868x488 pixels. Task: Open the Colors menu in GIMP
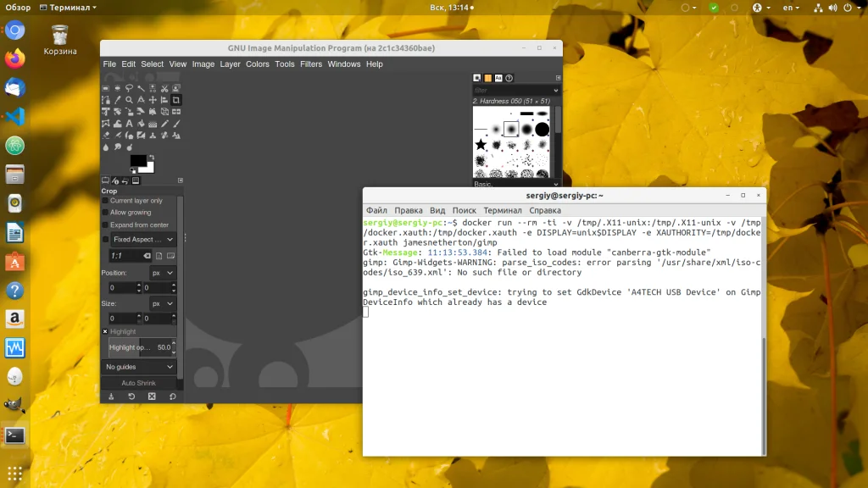coord(258,64)
